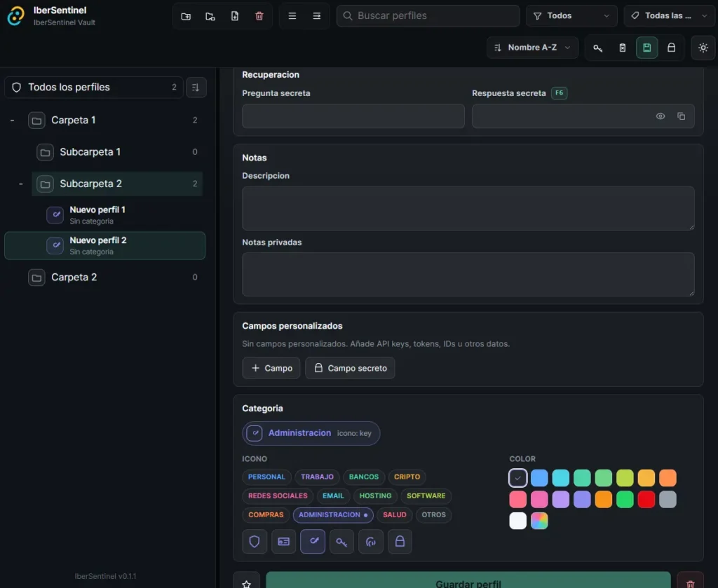Select the BANCOS category chip
718x588 pixels.
pos(364,477)
